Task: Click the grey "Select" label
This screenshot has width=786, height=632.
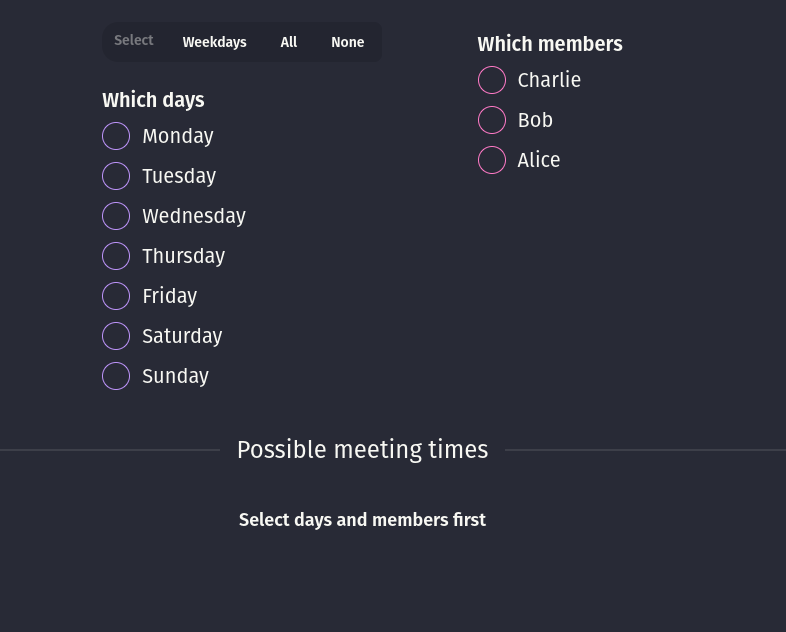Action: 133,41
